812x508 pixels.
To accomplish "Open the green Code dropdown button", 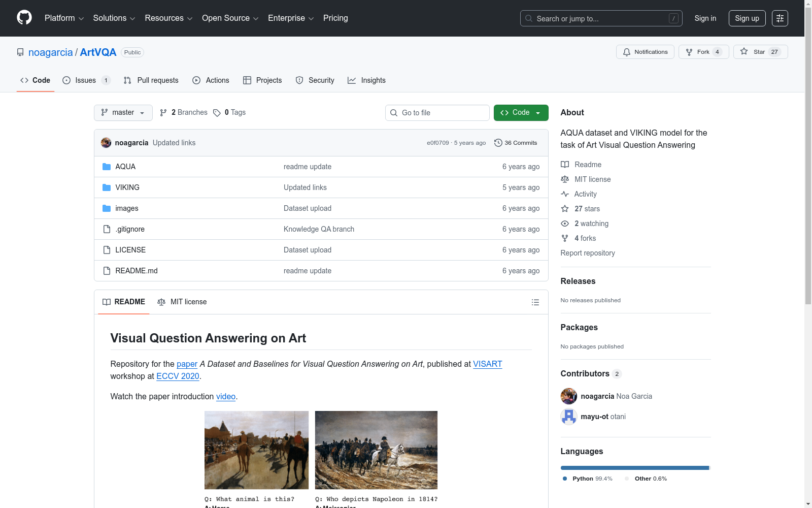I will 521,113.
